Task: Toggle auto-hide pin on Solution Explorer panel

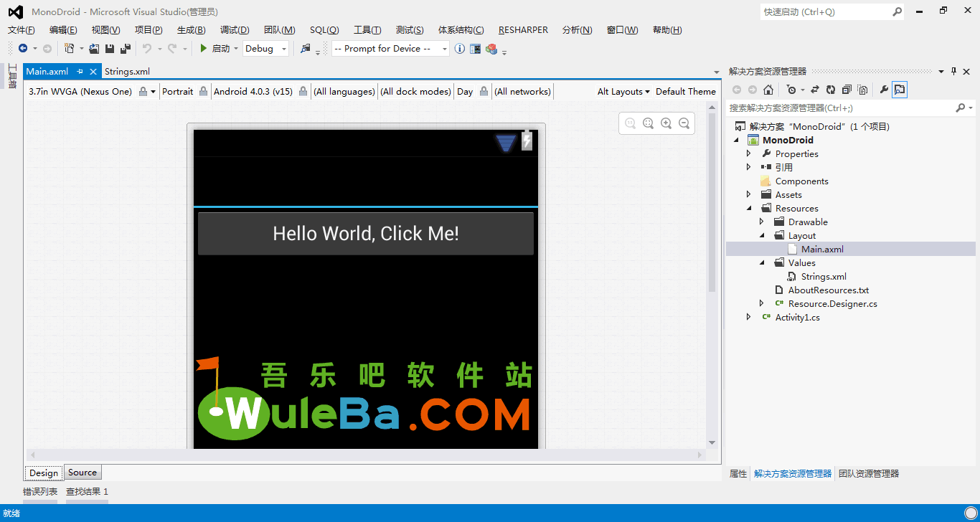Action: click(953, 71)
